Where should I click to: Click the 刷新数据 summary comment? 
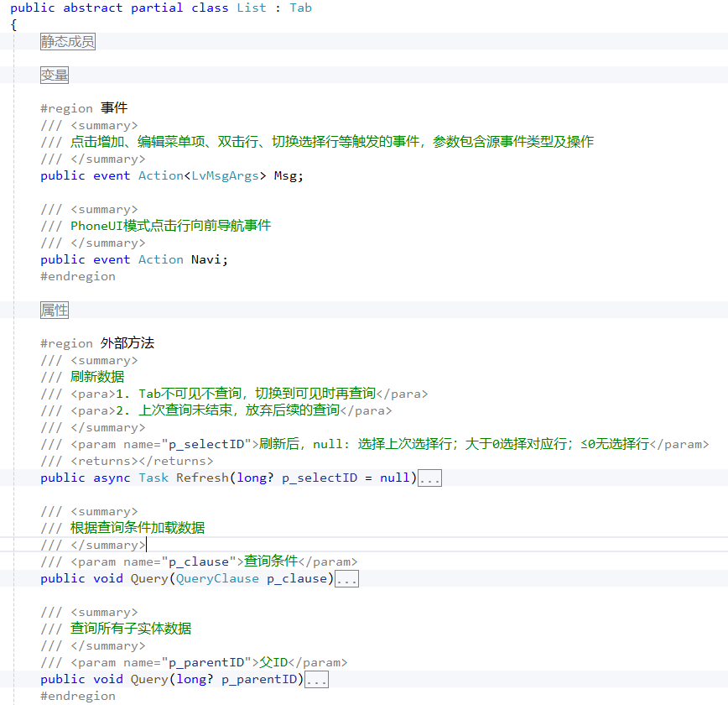[98, 377]
